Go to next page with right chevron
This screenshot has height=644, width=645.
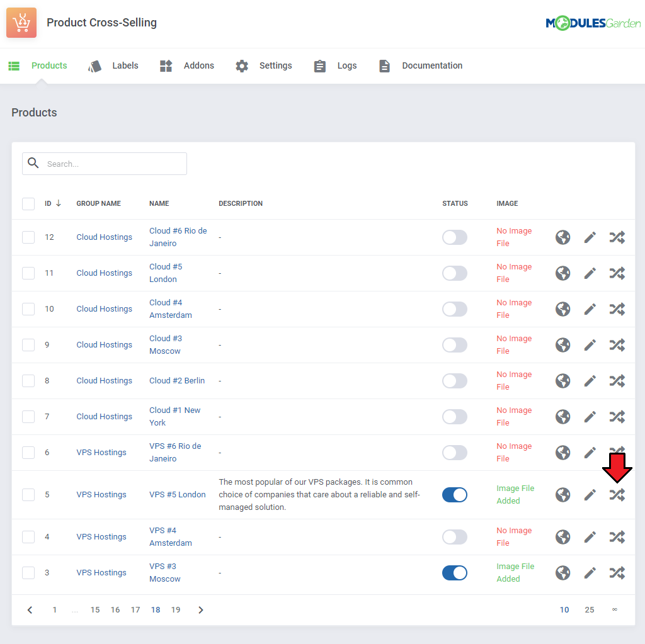[201, 610]
